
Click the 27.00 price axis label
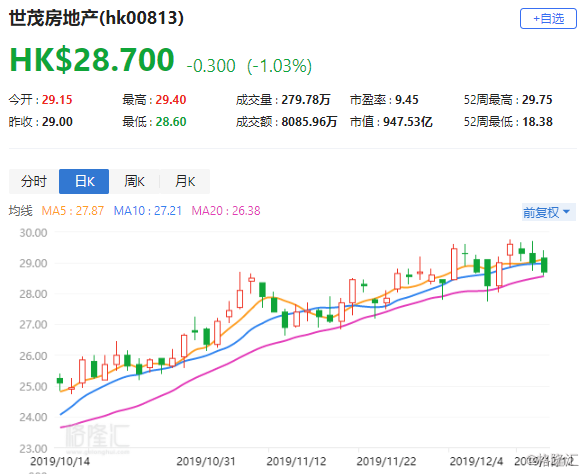34,324
